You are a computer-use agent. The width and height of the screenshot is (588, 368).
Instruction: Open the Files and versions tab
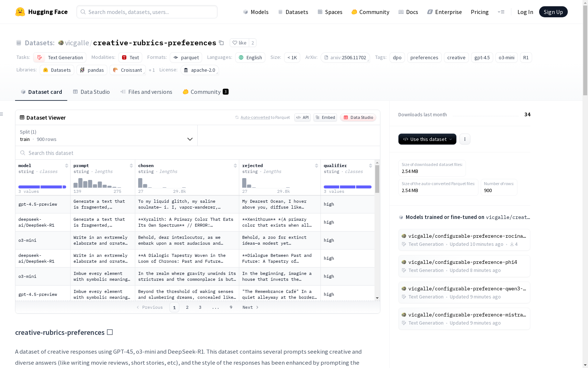pyautogui.click(x=146, y=92)
